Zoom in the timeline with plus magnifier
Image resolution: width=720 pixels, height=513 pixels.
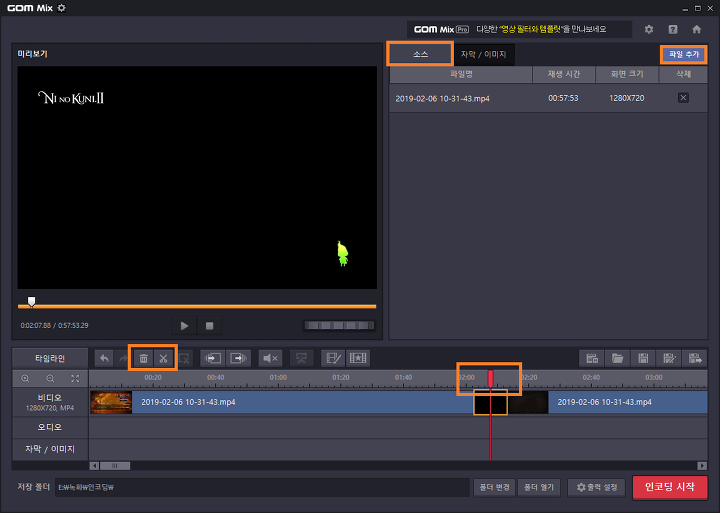[25, 378]
